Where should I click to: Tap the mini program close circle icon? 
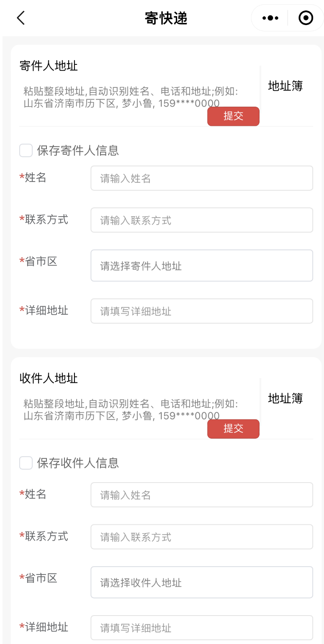click(306, 18)
